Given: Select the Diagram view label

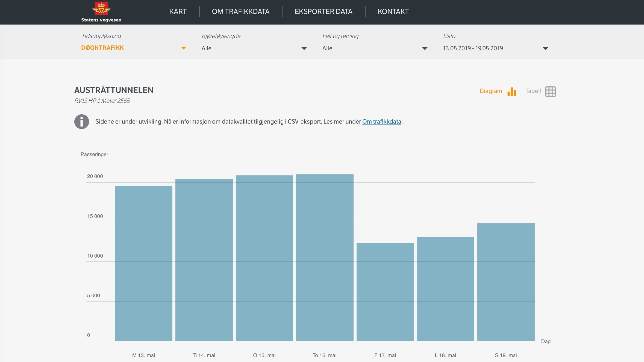Looking at the screenshot, I should 490,91.
